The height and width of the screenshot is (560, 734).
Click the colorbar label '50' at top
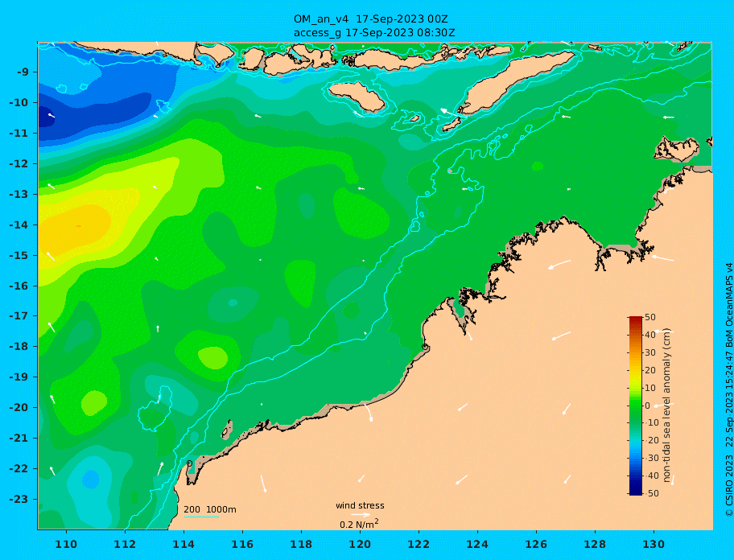(x=649, y=317)
